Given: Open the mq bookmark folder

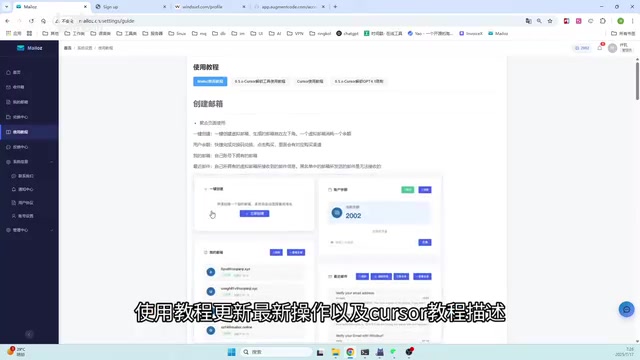Looking at the screenshot, I should pyautogui.click(x=199, y=33).
